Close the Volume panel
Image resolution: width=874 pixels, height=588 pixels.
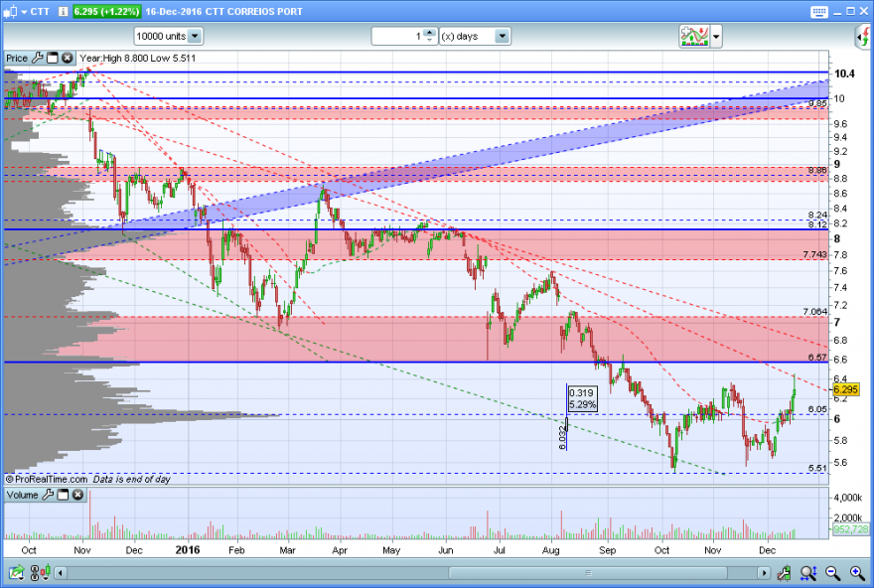point(78,495)
